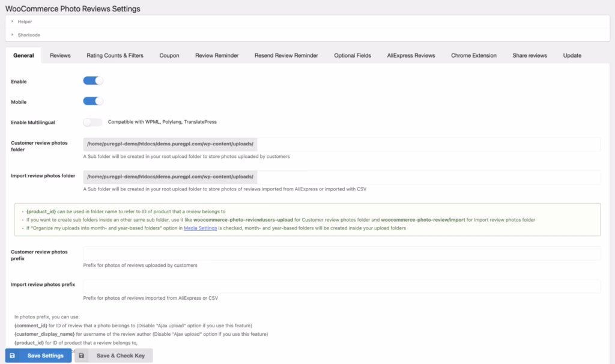Expand the Shortcode section arrow

coord(12,34)
